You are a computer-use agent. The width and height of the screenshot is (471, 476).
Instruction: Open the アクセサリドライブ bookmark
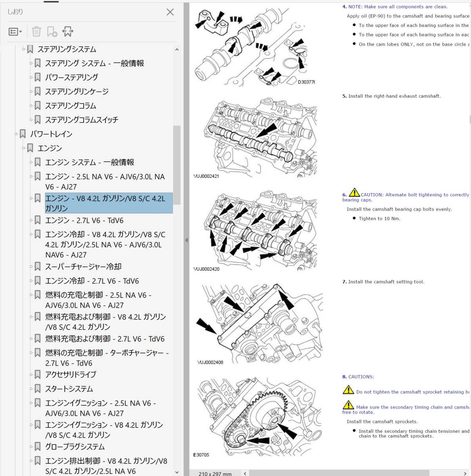click(70, 374)
